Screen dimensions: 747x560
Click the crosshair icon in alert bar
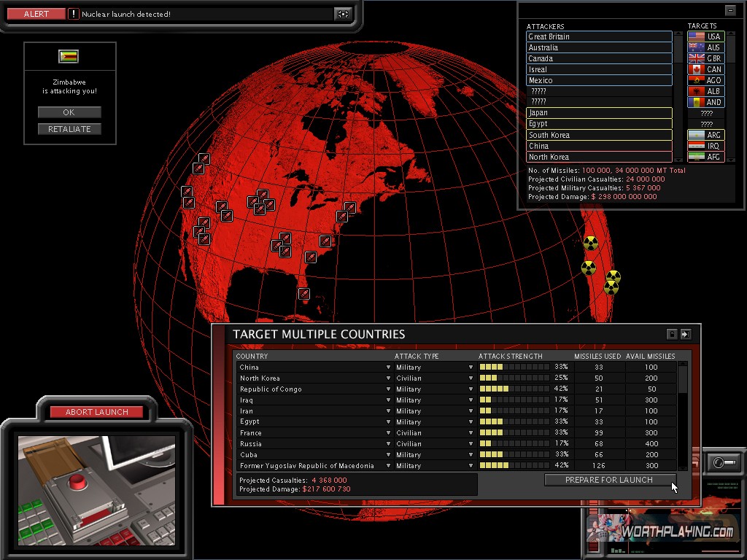pos(342,14)
